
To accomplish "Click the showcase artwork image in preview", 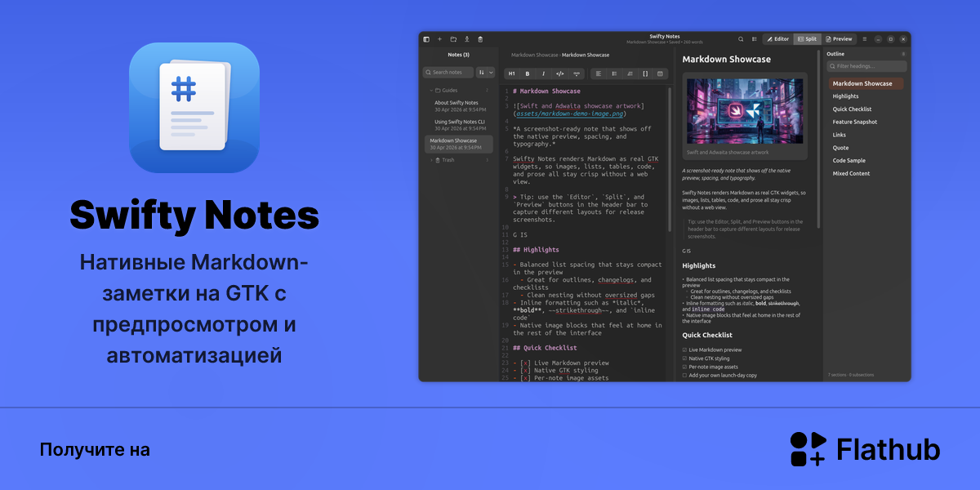I will click(x=744, y=111).
